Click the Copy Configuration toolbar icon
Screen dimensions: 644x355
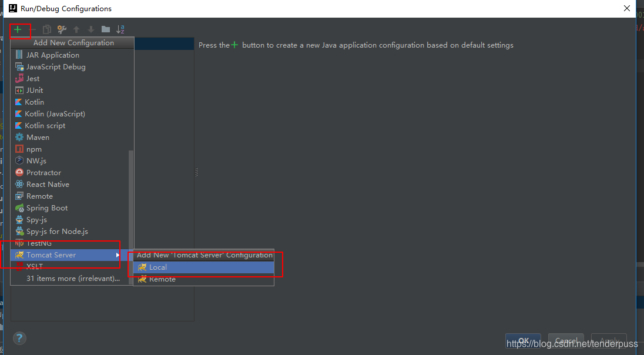(47, 29)
